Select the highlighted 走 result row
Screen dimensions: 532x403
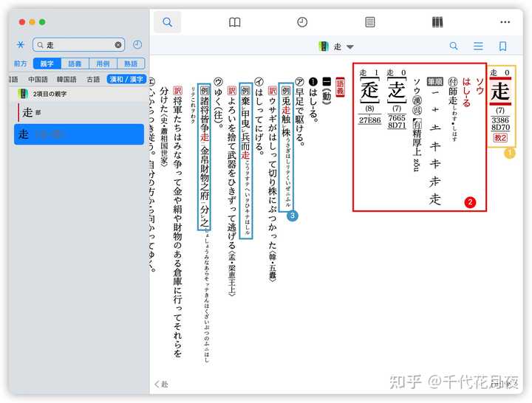79,134
